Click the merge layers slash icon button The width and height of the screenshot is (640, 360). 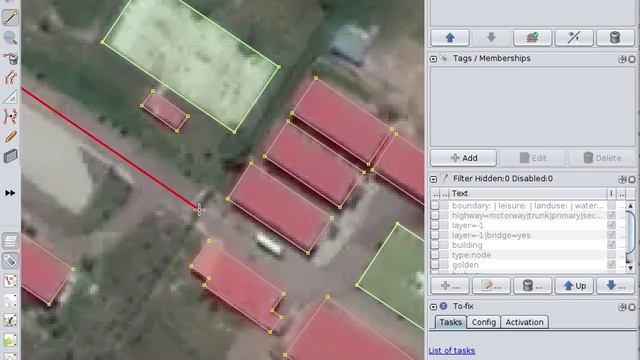tap(574, 38)
